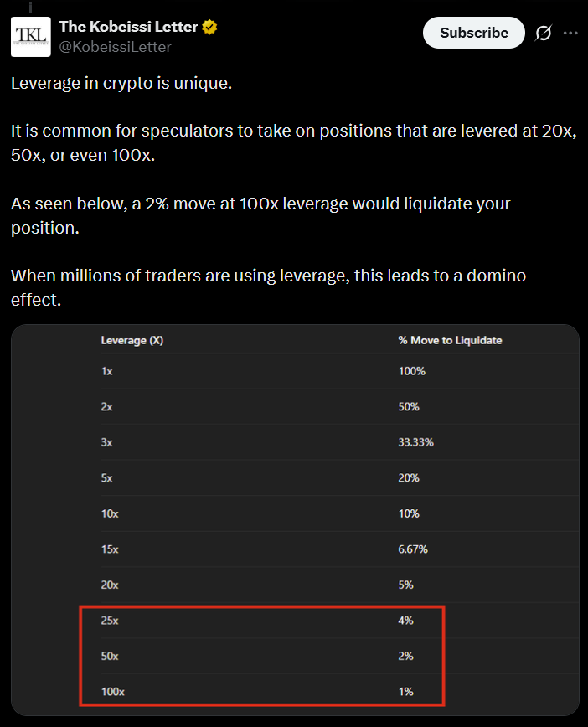Click the TKL profile avatar

pos(30,36)
